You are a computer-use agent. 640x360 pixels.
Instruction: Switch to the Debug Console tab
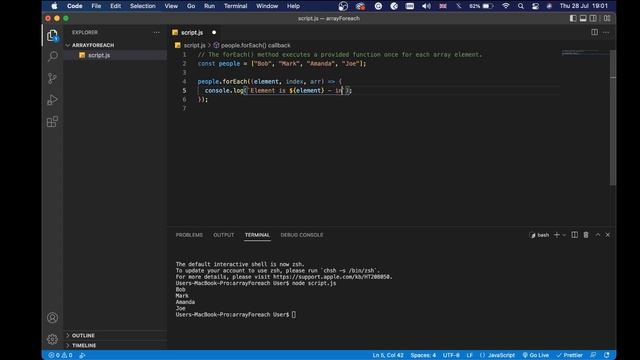(302, 235)
